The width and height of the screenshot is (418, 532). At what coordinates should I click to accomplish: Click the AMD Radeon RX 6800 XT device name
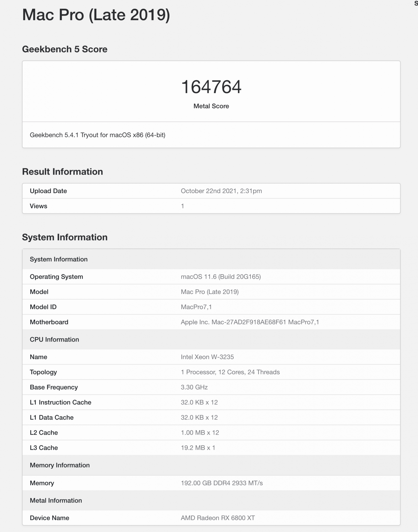tap(218, 518)
